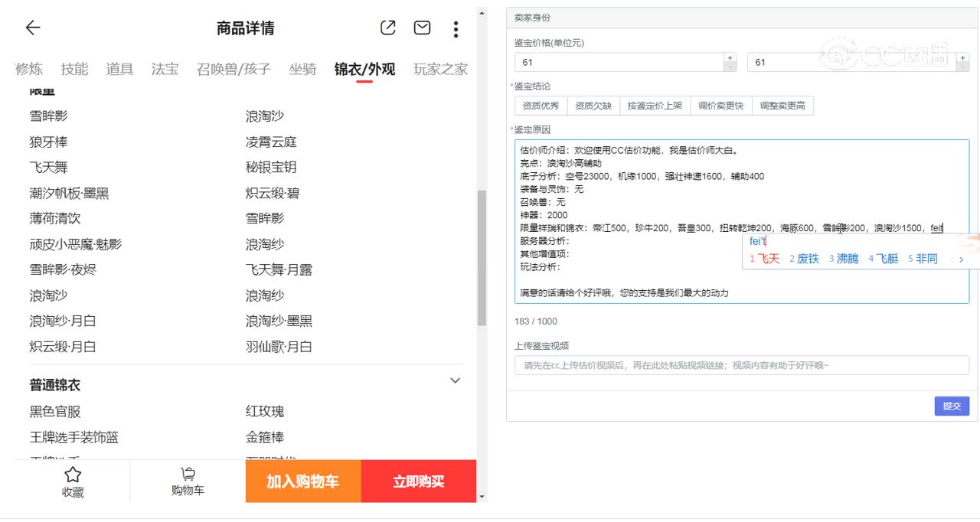Switch to the 坐骑 tab
The height and width of the screenshot is (522, 980).
(x=304, y=69)
